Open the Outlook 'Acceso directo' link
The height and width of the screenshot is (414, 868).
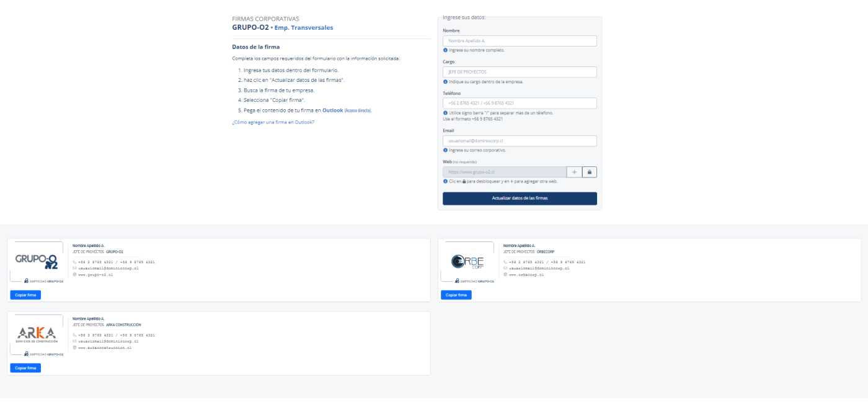coord(358,110)
